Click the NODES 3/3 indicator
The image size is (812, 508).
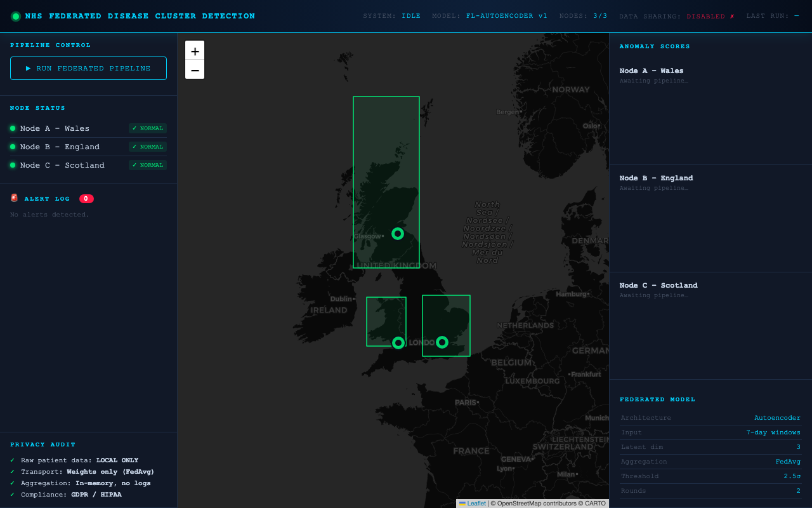coord(583,16)
